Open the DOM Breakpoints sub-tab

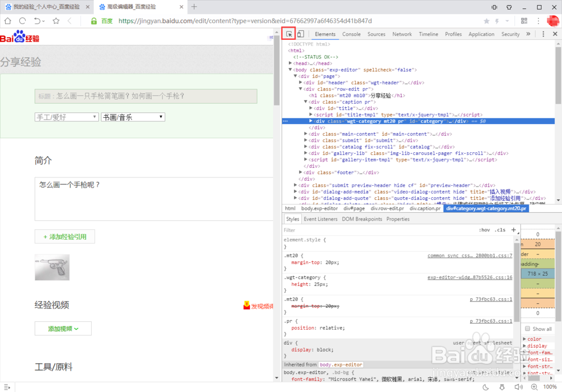point(362,219)
